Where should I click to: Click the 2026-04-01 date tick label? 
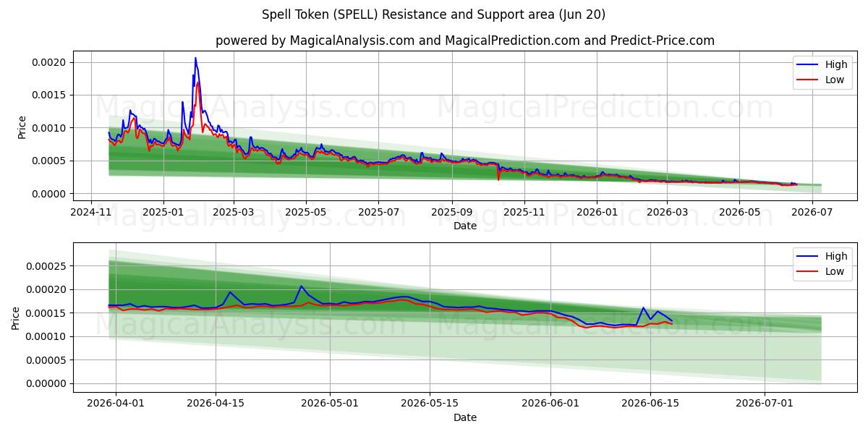coord(116,403)
